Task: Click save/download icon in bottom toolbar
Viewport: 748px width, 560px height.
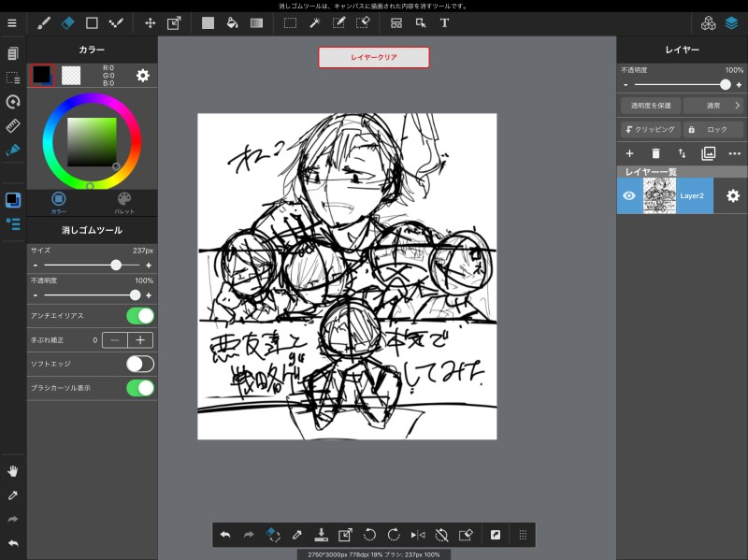Action: click(321, 535)
